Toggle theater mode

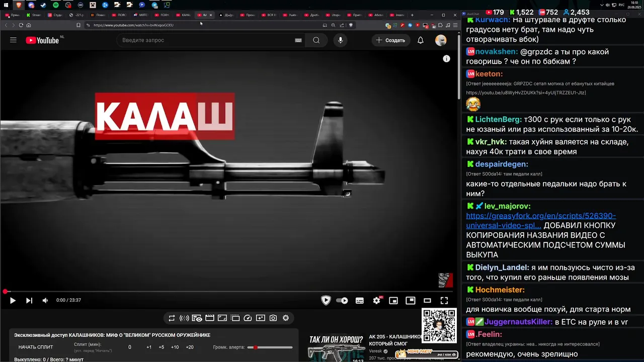tap(427, 301)
